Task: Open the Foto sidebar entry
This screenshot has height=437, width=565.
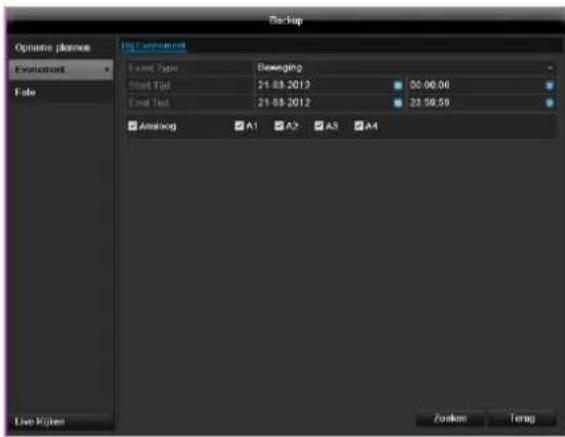Action: [61, 92]
